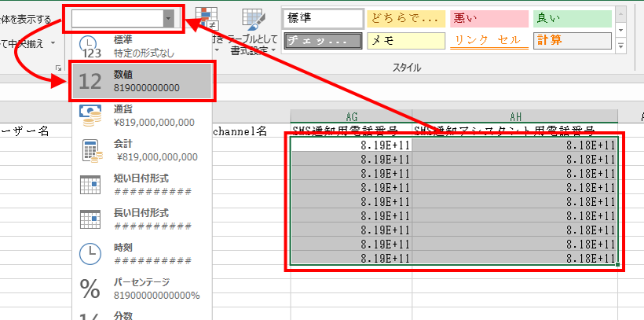Click column AG header
The height and width of the screenshot is (320, 644).
350,116
